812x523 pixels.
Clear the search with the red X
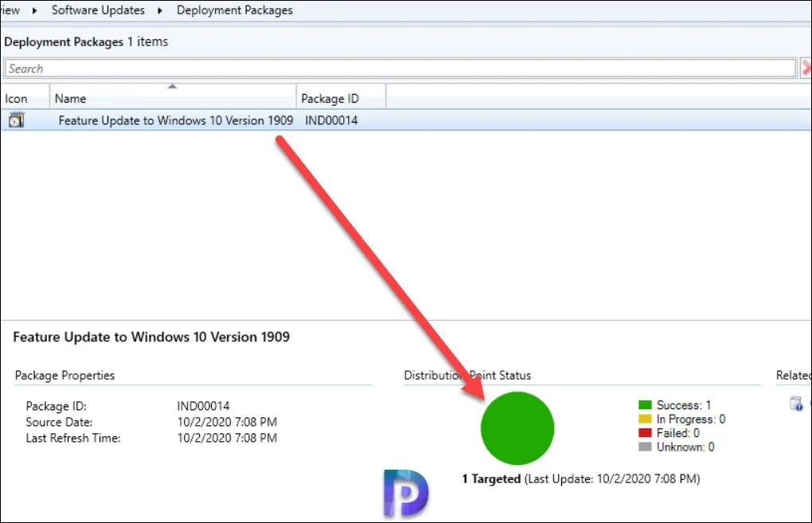point(806,68)
